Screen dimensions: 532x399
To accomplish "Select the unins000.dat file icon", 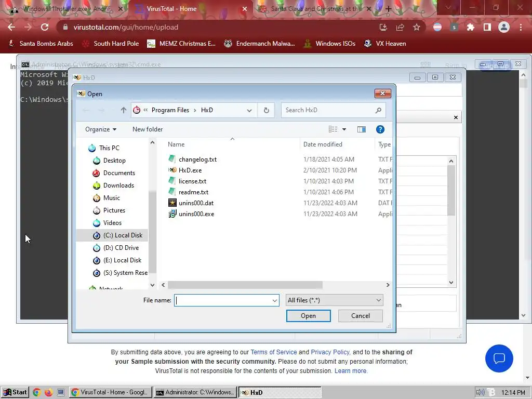I will [172, 203].
